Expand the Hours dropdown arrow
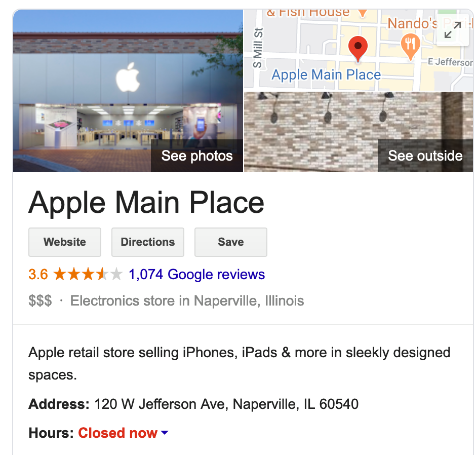This screenshot has width=476, height=455. point(165,433)
